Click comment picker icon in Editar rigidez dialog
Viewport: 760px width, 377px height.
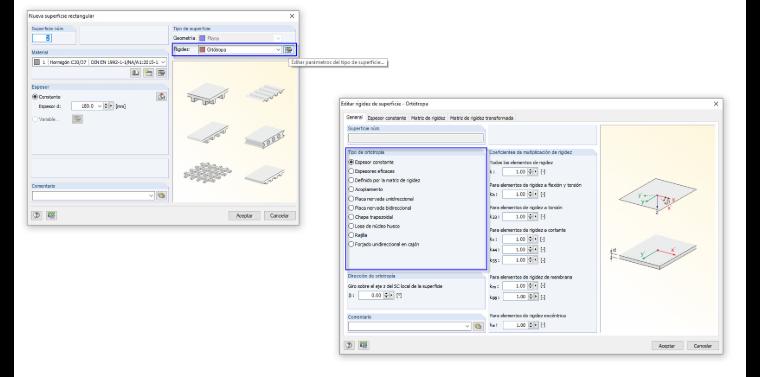pos(478,327)
